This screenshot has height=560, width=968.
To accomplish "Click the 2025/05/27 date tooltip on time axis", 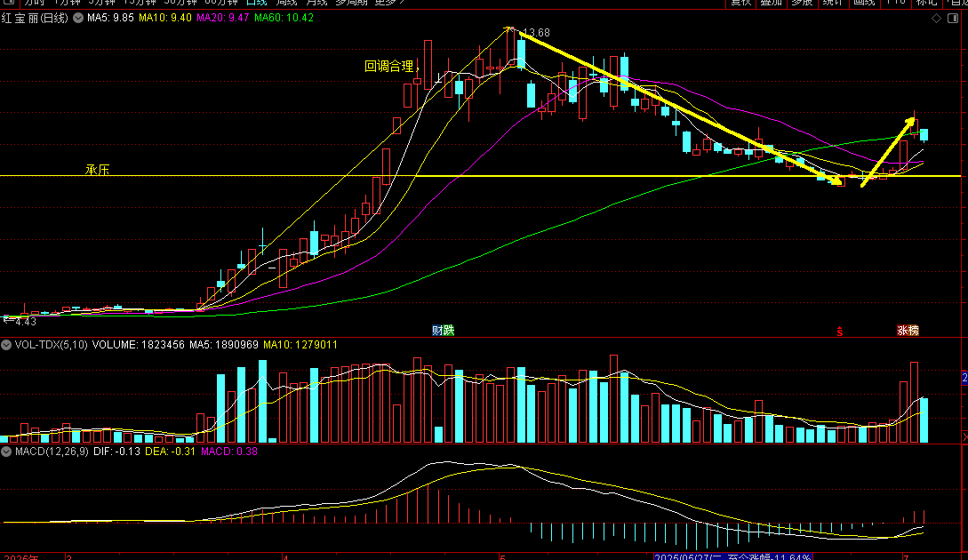I will tap(732, 557).
